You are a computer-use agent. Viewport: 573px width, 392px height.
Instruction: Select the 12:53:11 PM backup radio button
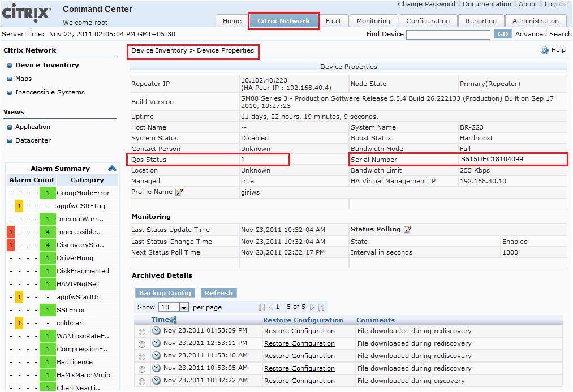coord(142,344)
